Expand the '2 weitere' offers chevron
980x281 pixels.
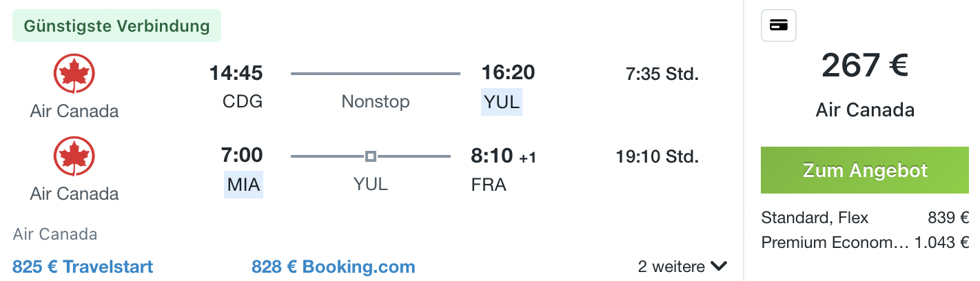(x=719, y=267)
